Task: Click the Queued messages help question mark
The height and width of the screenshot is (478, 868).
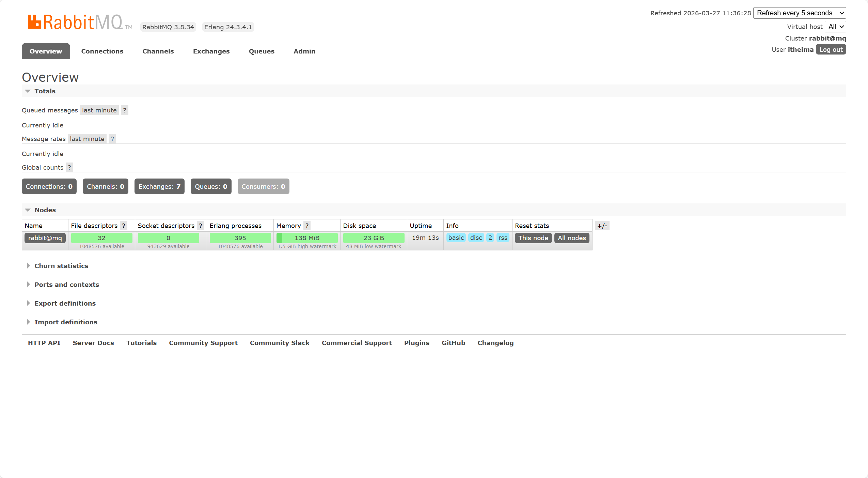Action: coord(125,110)
